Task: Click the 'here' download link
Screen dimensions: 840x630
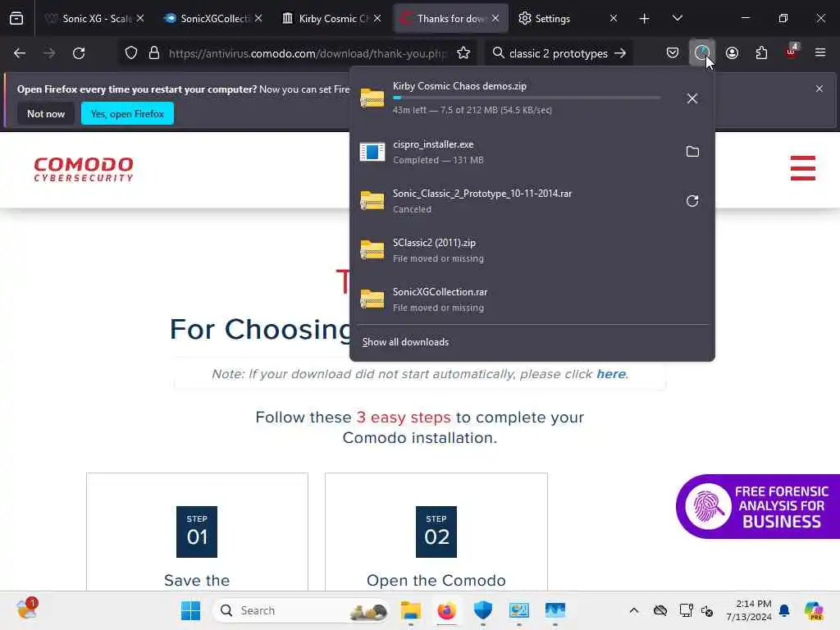Action: coord(610,374)
